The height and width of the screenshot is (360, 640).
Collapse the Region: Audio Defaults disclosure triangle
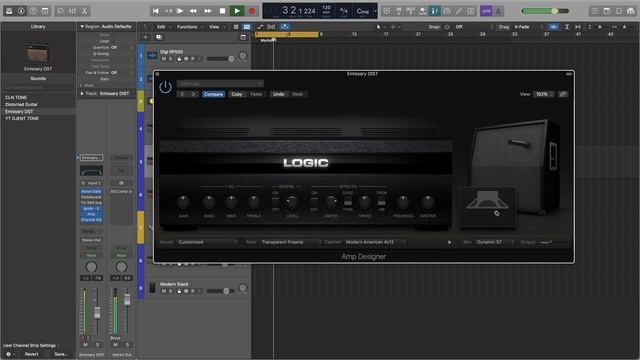point(82,27)
